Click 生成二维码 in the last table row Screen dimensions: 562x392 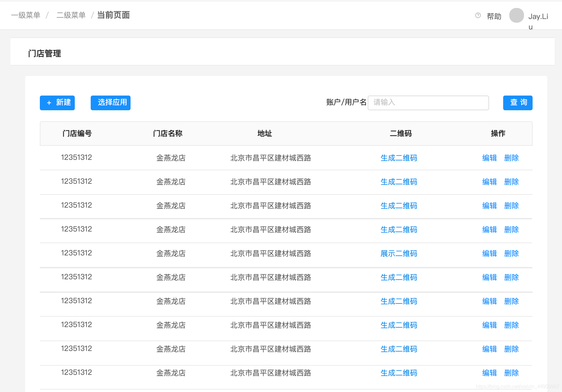tap(399, 373)
